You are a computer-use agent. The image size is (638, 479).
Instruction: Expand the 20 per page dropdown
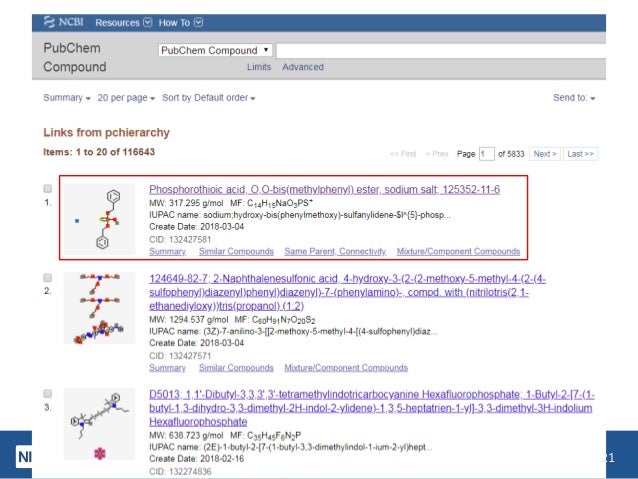pyautogui.click(x=126, y=98)
